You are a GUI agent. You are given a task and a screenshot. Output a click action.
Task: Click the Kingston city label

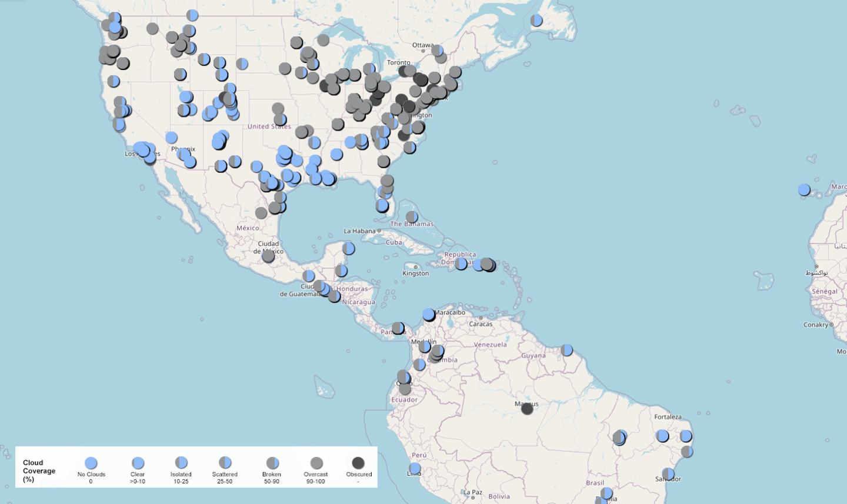(x=416, y=273)
